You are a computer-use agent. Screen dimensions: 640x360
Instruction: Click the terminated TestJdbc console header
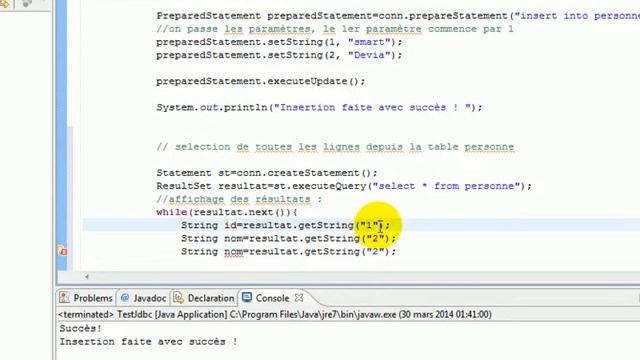(x=275, y=314)
